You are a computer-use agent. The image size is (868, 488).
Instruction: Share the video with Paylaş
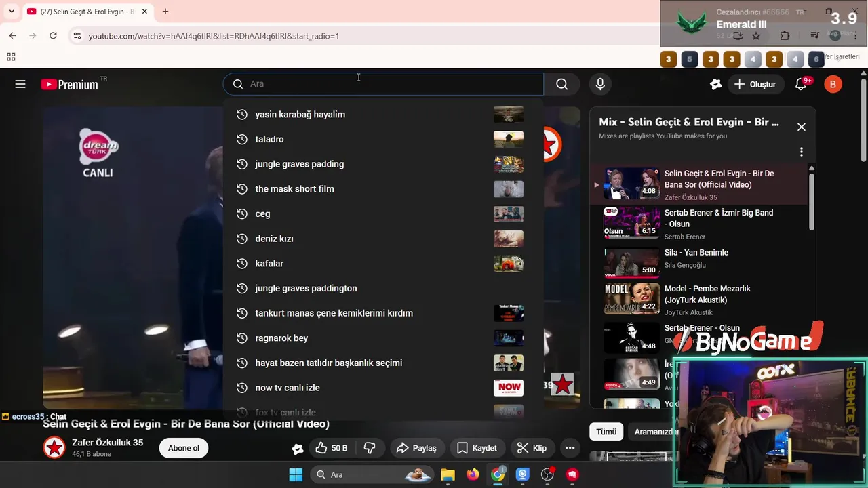(416, 448)
